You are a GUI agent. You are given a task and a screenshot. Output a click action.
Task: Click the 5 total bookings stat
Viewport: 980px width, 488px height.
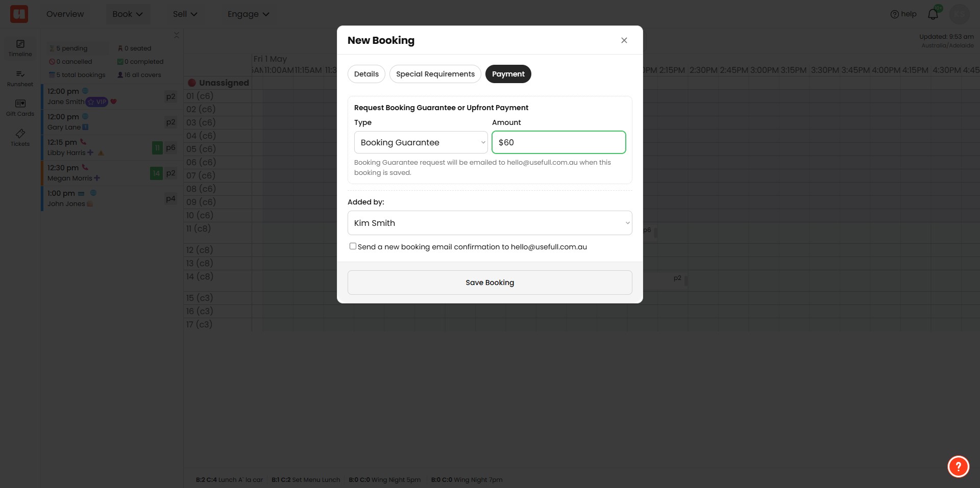point(77,75)
